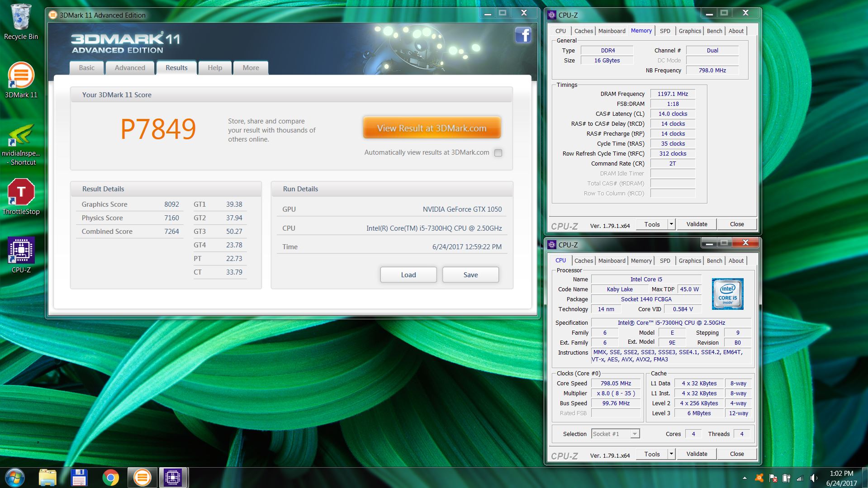Minimize the 3DMark 11 window

[488, 14]
